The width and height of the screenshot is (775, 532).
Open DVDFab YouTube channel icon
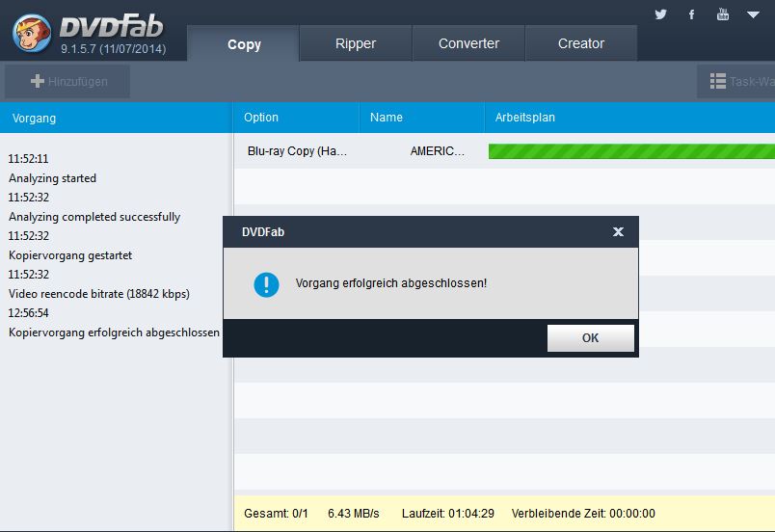(x=723, y=13)
